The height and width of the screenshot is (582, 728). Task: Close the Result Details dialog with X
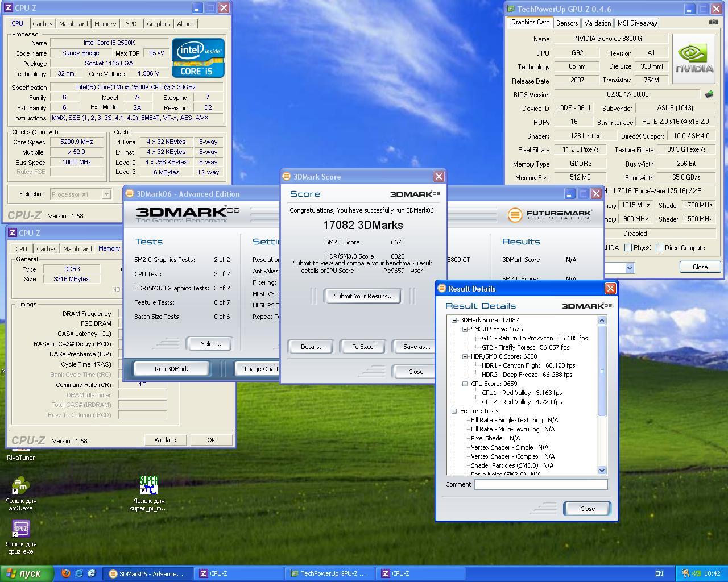coord(610,288)
